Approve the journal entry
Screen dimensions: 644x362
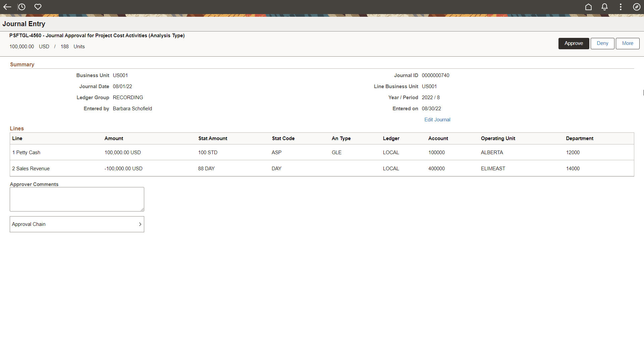[x=573, y=43]
